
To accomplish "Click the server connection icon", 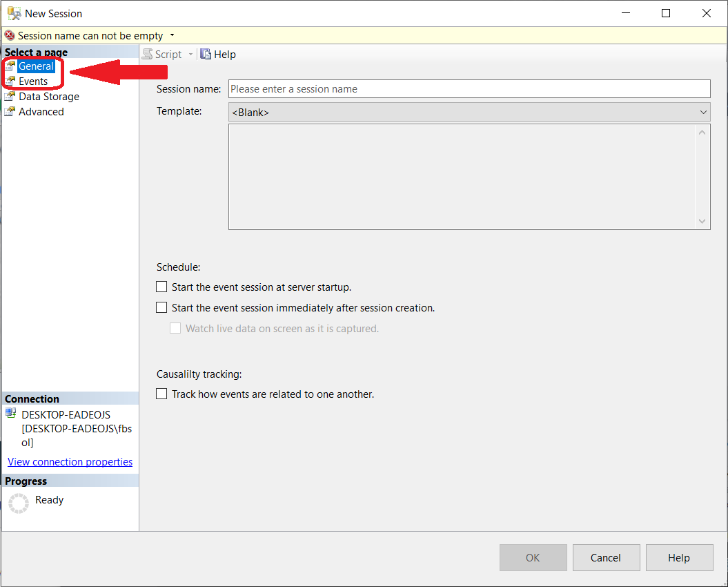I will pyautogui.click(x=10, y=413).
